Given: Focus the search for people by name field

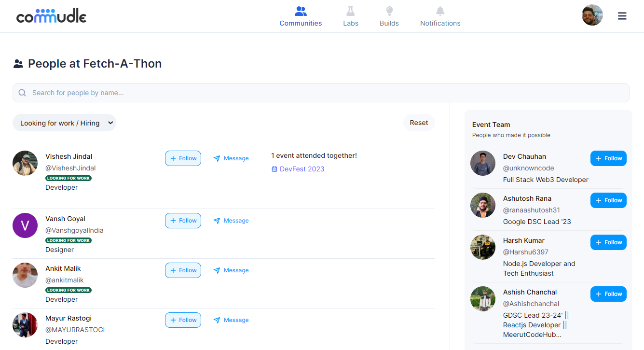Looking at the screenshot, I should (321, 93).
